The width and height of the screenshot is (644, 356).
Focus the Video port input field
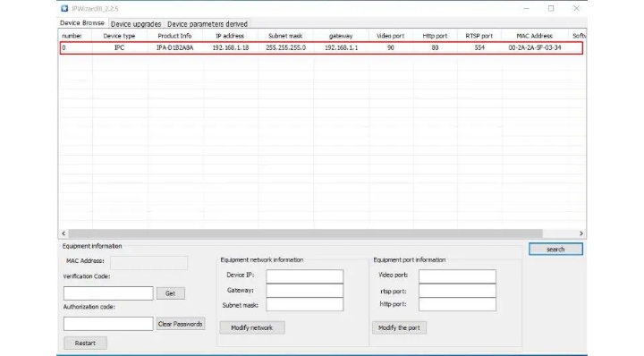458,275
